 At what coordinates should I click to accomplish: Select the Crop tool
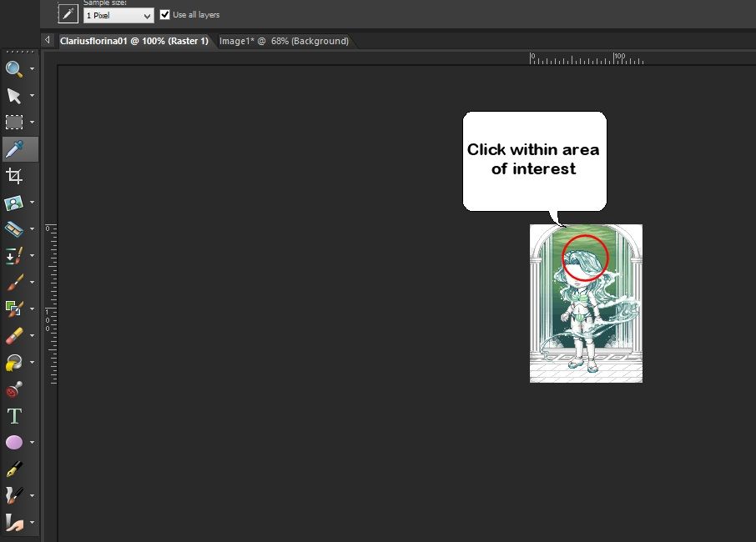tap(14, 176)
